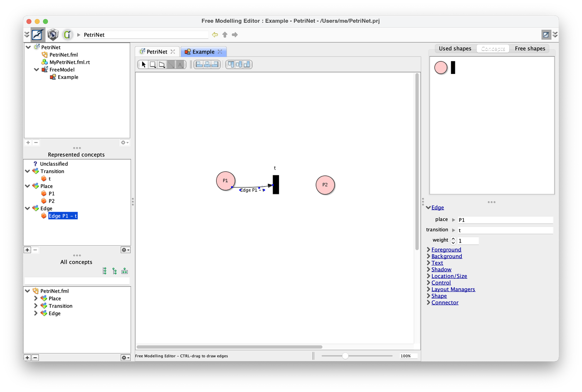Switch to the PetriNet editor tab
582x392 pixels.
(157, 52)
